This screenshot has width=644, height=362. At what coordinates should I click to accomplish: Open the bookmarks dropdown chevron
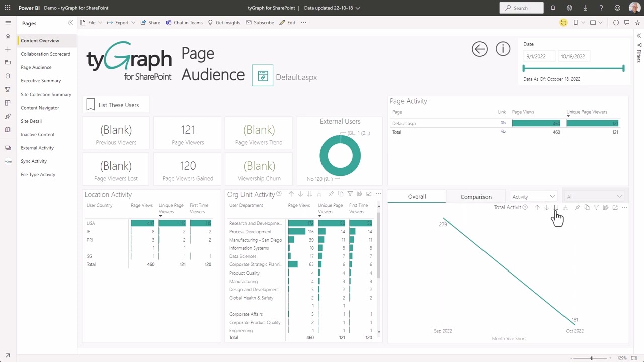(583, 23)
